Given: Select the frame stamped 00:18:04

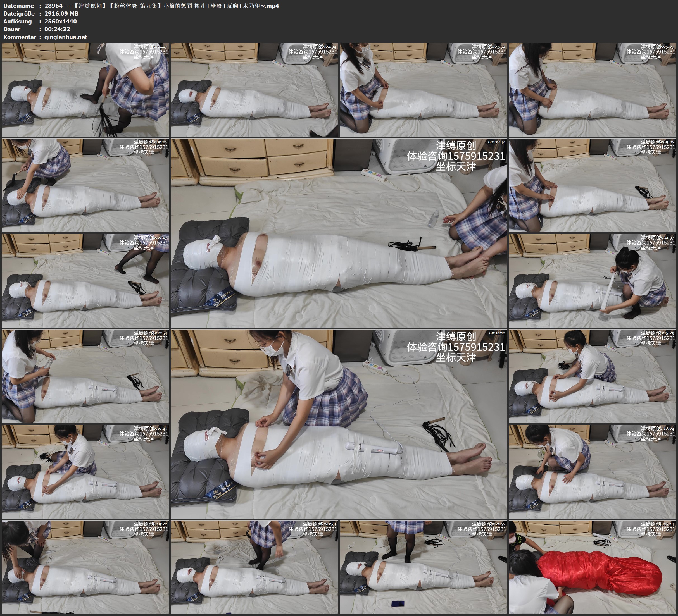Looking at the screenshot, I should click(592, 472).
